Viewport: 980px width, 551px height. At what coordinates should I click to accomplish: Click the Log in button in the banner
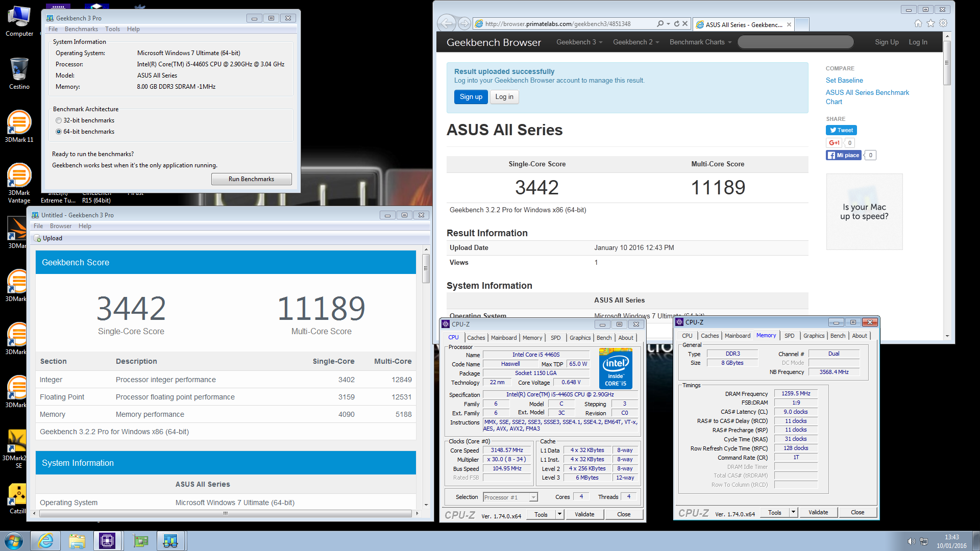pos(504,97)
